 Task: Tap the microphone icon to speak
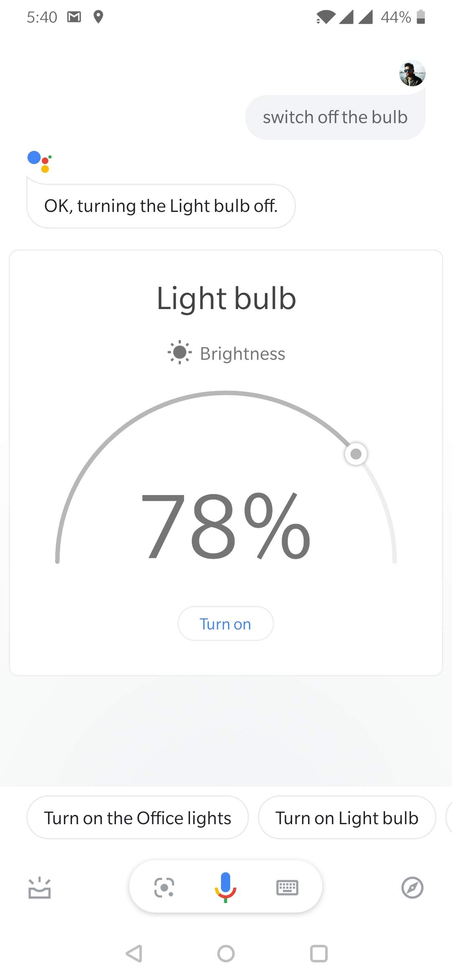click(226, 887)
